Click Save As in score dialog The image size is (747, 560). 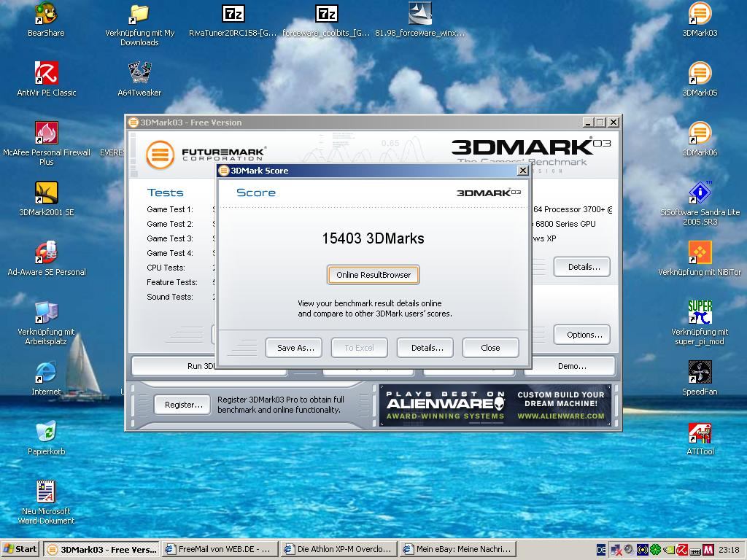coord(293,348)
